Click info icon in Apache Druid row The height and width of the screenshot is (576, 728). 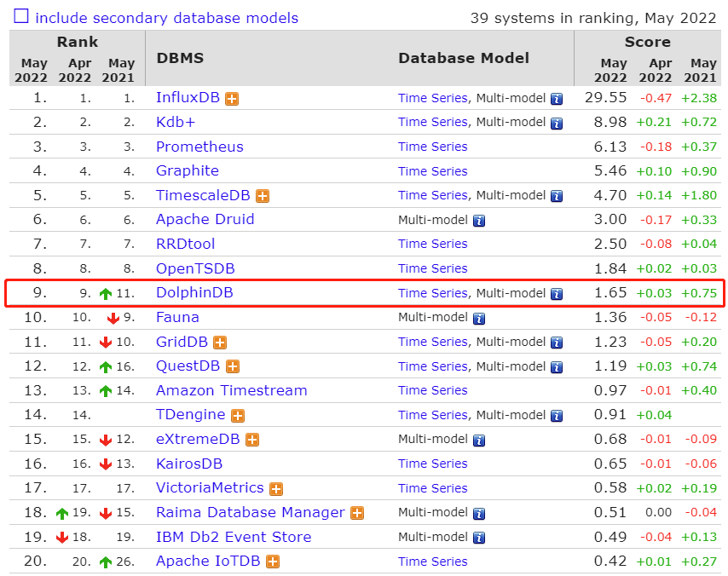click(479, 221)
